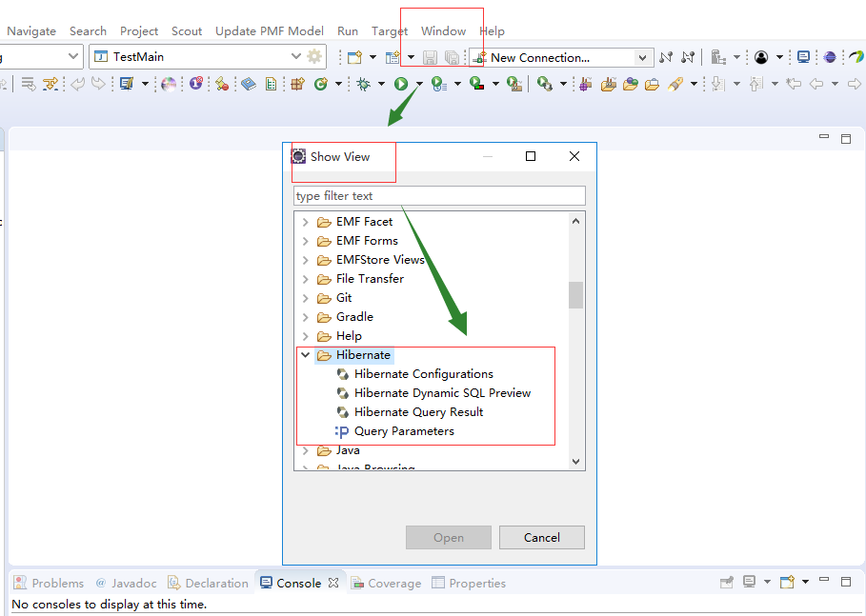Click the Pin Console icon
Screen dimensions: 866x616
pyautogui.click(x=727, y=582)
